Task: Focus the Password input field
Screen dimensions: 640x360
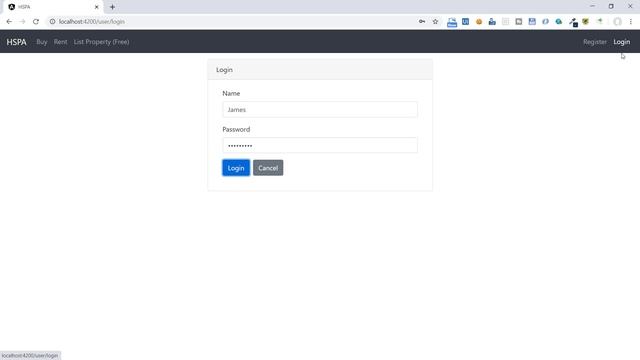Action: (320, 145)
